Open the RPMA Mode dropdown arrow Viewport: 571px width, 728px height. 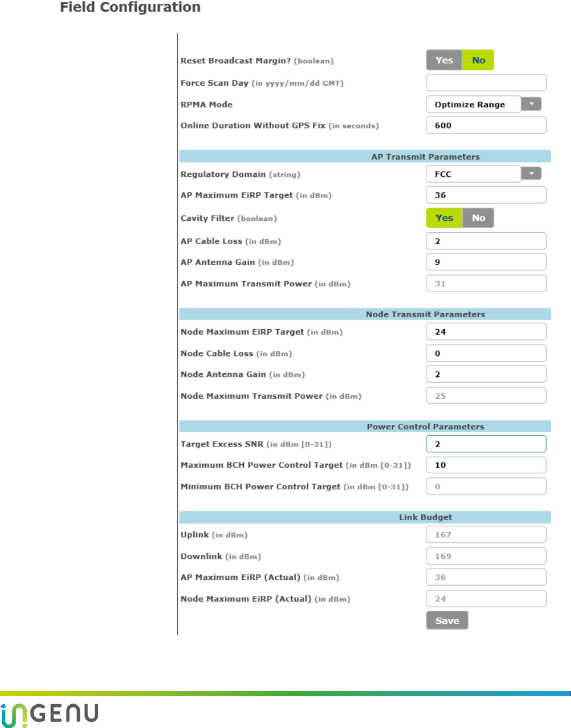click(x=532, y=104)
